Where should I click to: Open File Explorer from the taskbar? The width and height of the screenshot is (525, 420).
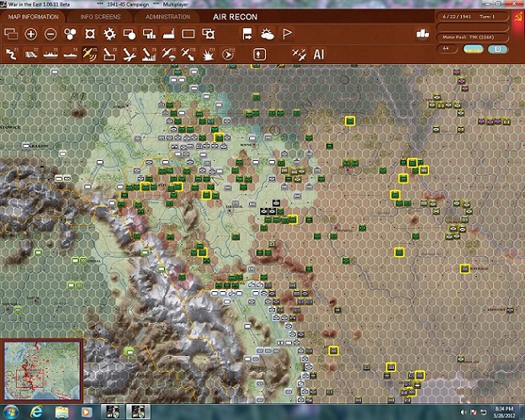point(61,412)
